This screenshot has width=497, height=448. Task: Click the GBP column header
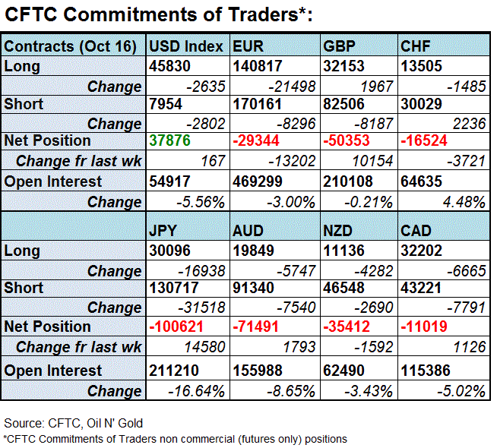coord(337,46)
